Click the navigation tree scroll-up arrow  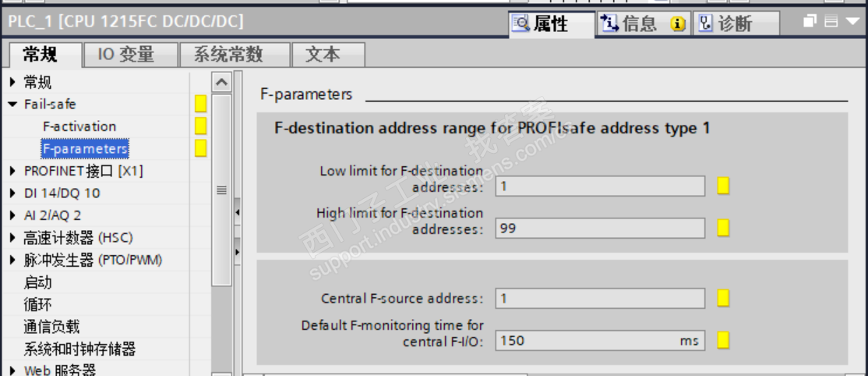(x=221, y=82)
